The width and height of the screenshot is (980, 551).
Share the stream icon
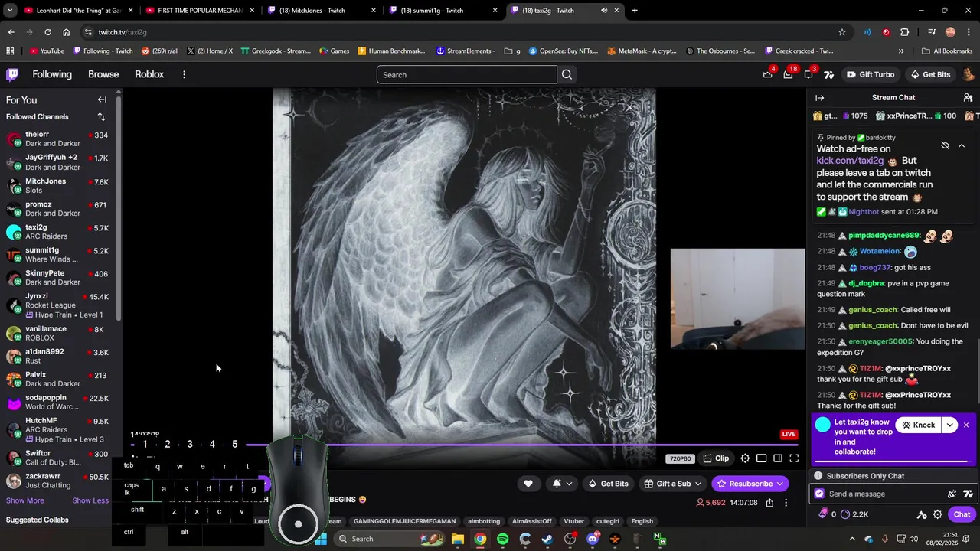pos(769,503)
